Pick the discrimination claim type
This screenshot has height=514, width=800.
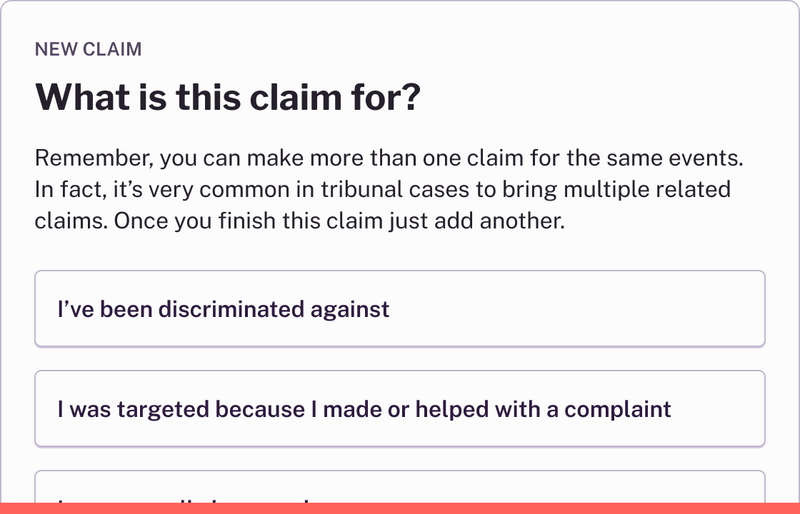click(400, 309)
